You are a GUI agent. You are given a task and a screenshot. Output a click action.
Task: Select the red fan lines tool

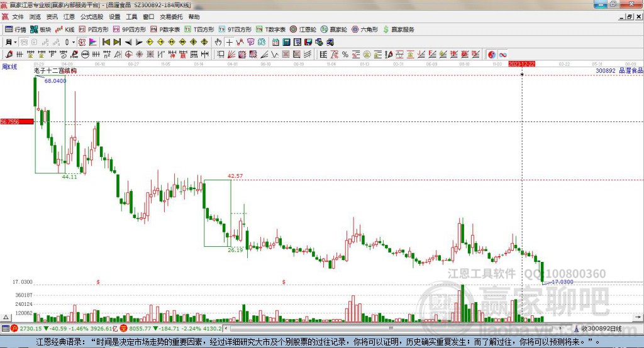click(x=231, y=55)
